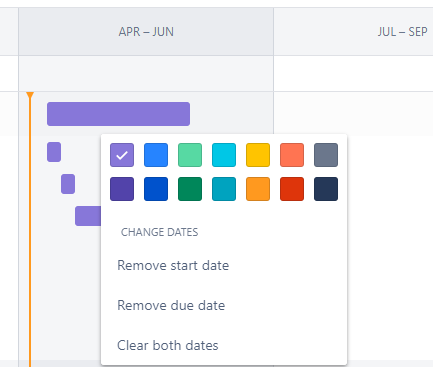Viewport: 433px width, 367px height.
Task: Click the APR – JUN quarter header
Action: pos(146,32)
